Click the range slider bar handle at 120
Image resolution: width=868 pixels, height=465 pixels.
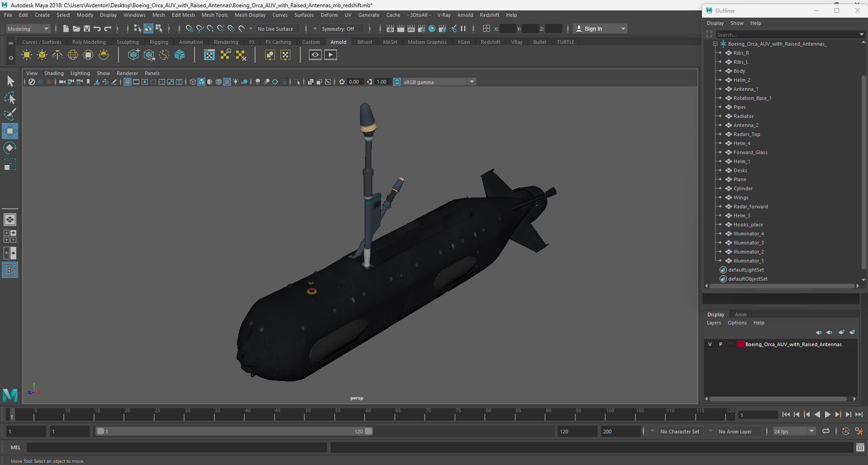369,431
